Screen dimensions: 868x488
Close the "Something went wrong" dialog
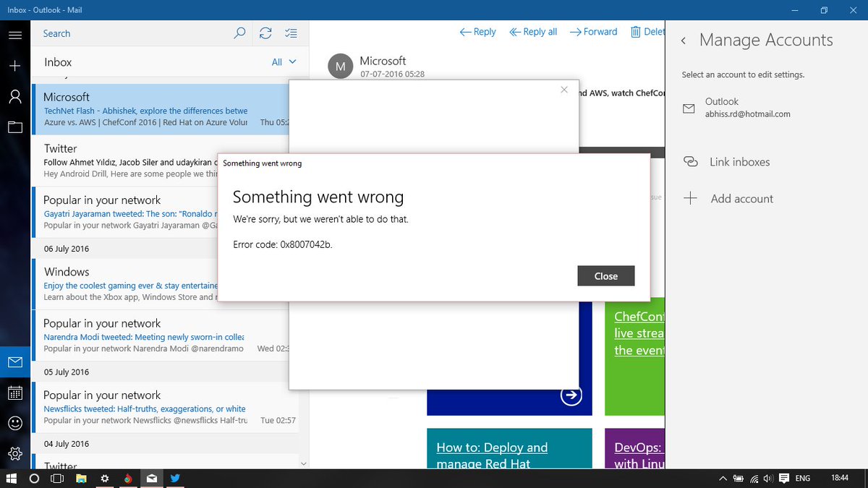point(605,275)
